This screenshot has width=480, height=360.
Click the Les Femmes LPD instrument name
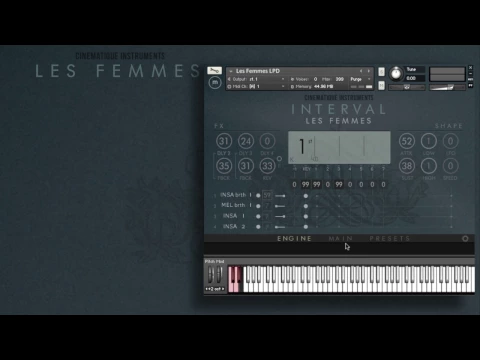click(258, 71)
